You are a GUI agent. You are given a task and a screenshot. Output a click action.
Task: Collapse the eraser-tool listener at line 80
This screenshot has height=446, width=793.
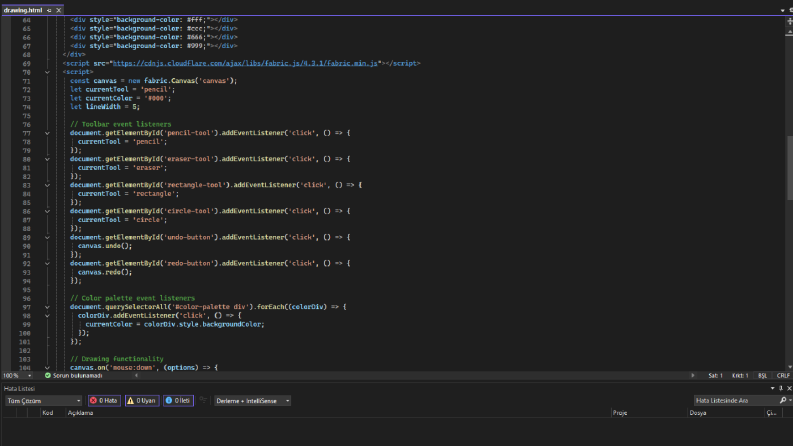click(47, 159)
